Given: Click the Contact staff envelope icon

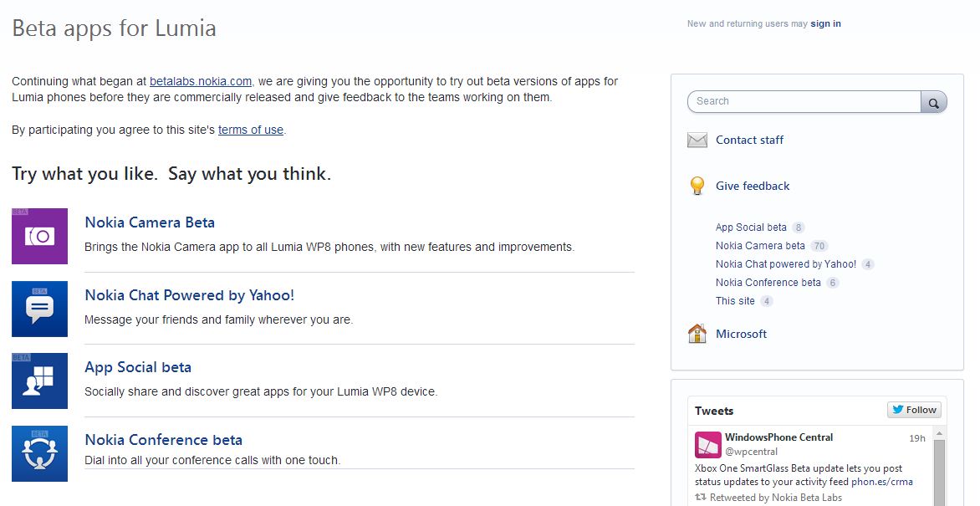Looking at the screenshot, I should pyautogui.click(x=697, y=140).
